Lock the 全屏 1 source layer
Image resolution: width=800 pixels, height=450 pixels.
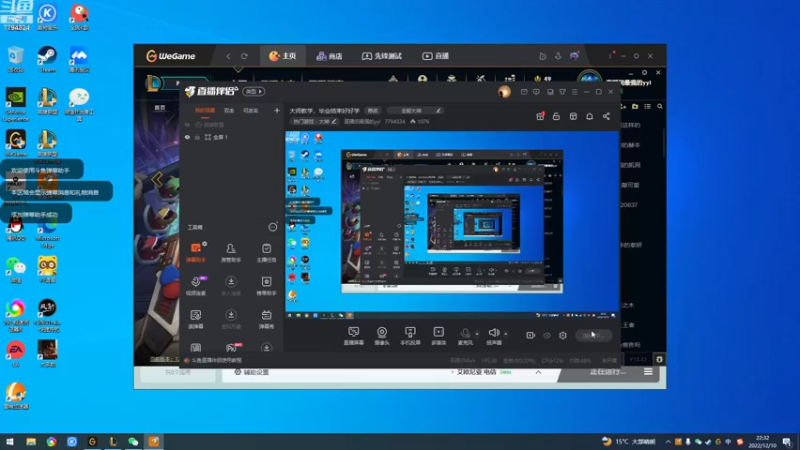tap(197, 137)
